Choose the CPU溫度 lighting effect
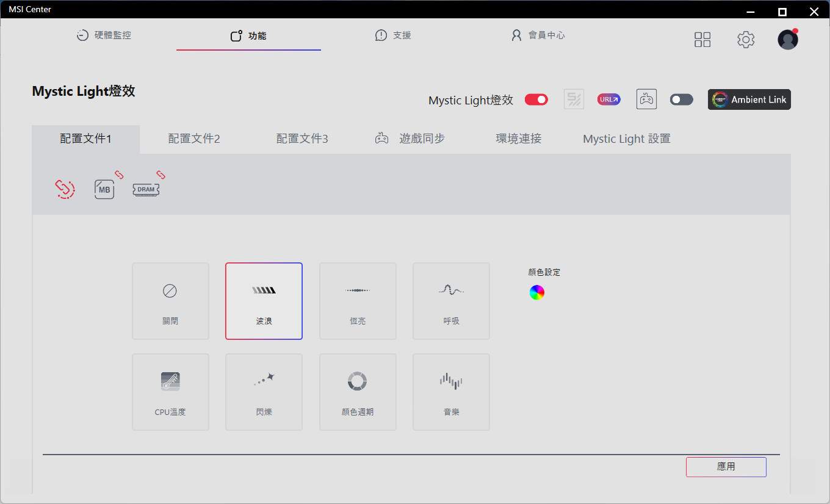 tap(170, 392)
